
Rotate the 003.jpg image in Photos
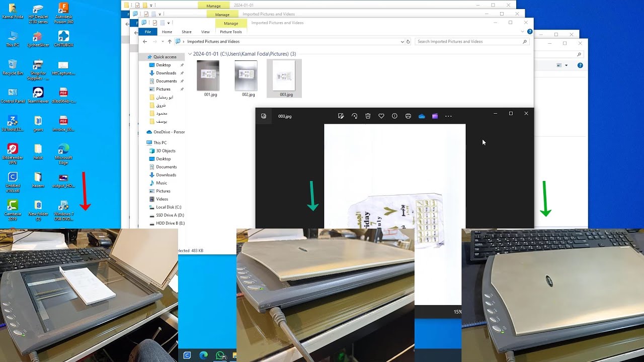pyautogui.click(x=354, y=116)
